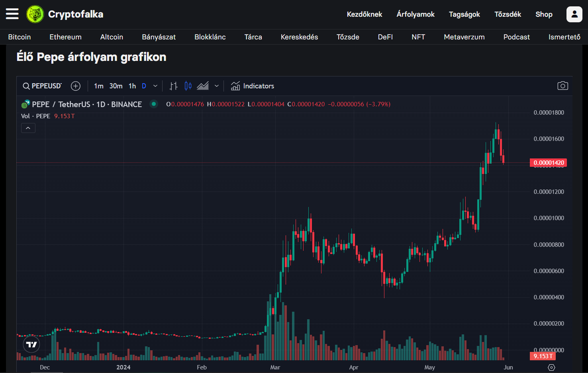Viewport: 588px width, 373px height.
Task: Go to the Tőzsde category
Action: (348, 37)
